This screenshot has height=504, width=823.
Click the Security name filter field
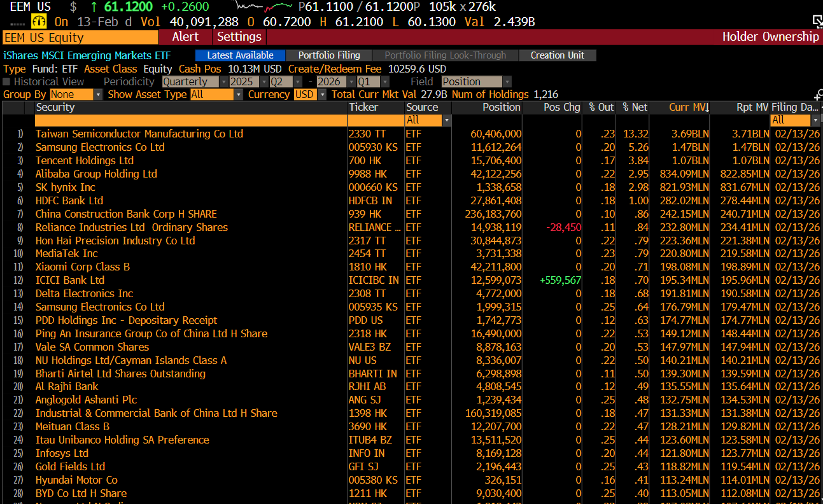click(191, 120)
